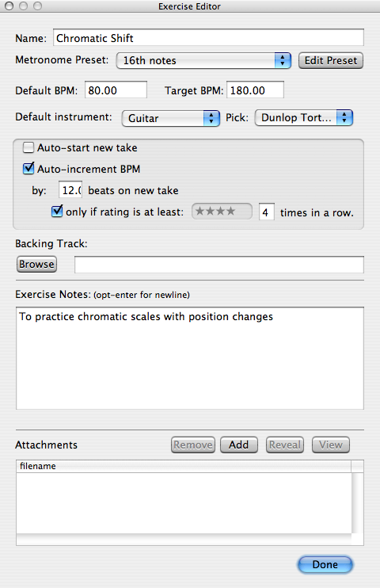
Task: Expand the Pick selection dropdown
Action: tap(303, 118)
